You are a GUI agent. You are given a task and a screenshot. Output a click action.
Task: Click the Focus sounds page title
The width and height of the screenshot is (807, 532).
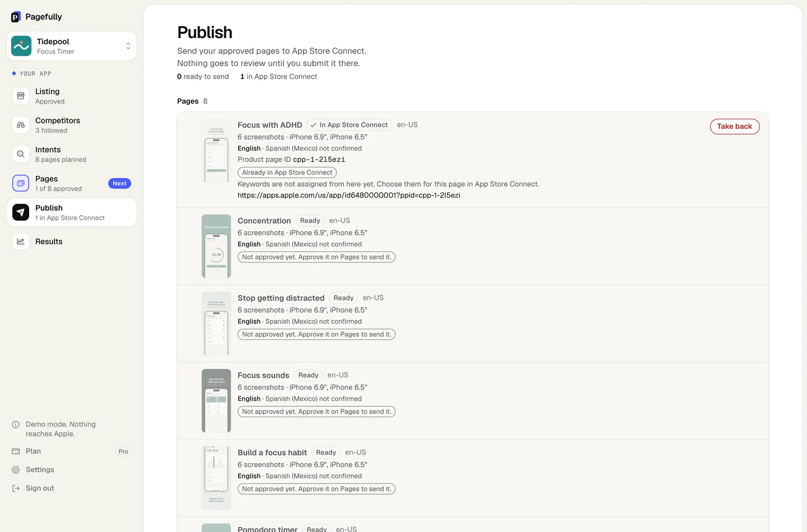[263, 375]
